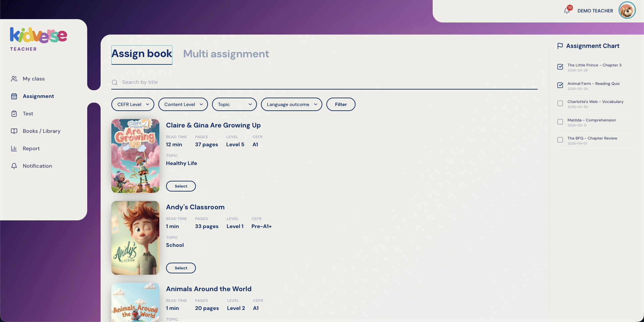
Task: Click the notification bell icon in header
Action: (567, 11)
